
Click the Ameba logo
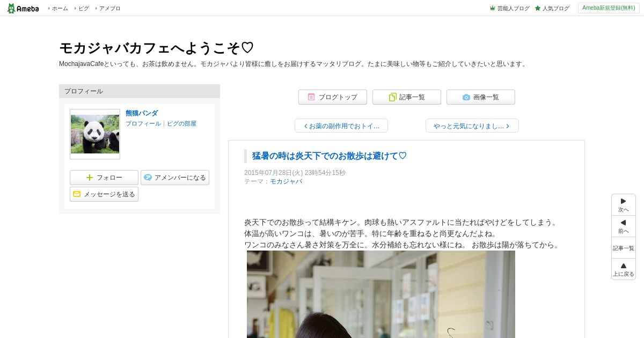(x=23, y=8)
